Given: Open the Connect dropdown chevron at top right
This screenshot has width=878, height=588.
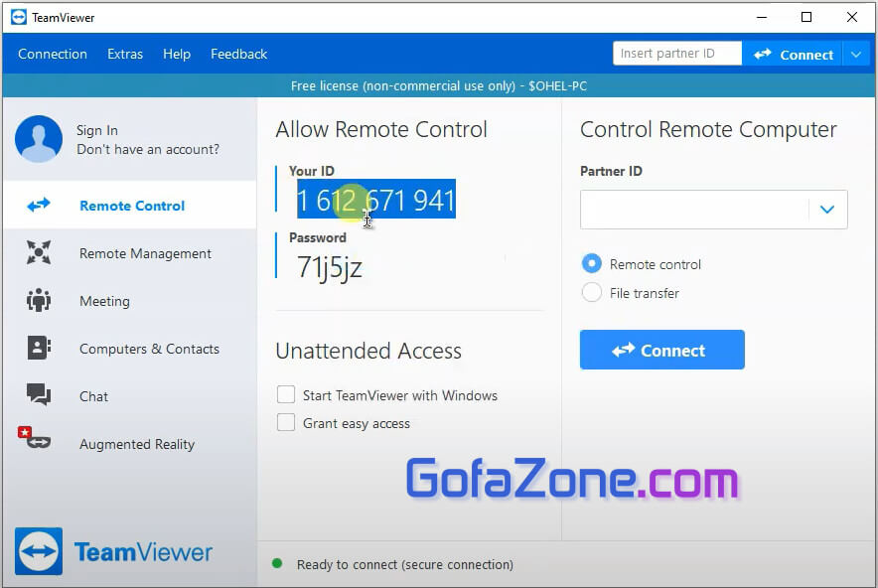Looking at the screenshot, I should 856,55.
